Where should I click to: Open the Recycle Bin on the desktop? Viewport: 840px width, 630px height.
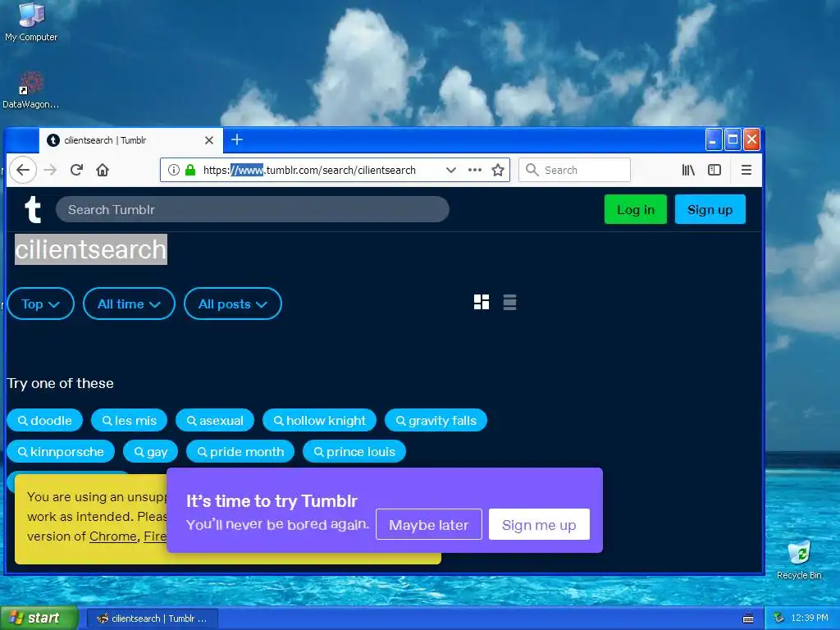coord(799,560)
